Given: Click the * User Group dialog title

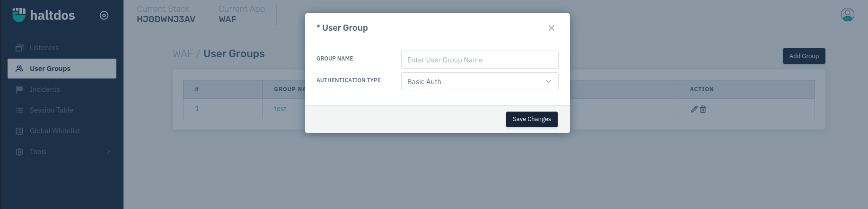Looking at the screenshot, I should click(x=342, y=28).
